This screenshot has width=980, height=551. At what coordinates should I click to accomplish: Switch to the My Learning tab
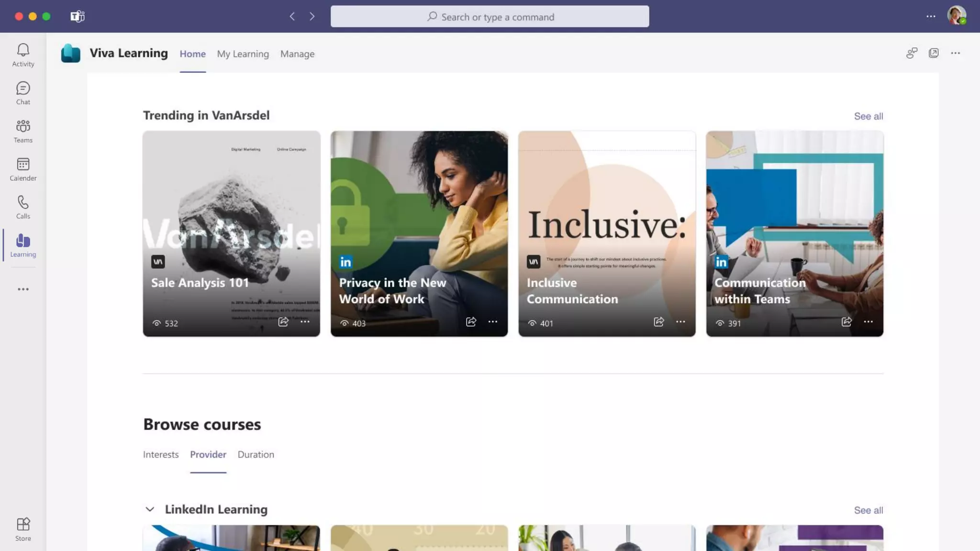243,54
